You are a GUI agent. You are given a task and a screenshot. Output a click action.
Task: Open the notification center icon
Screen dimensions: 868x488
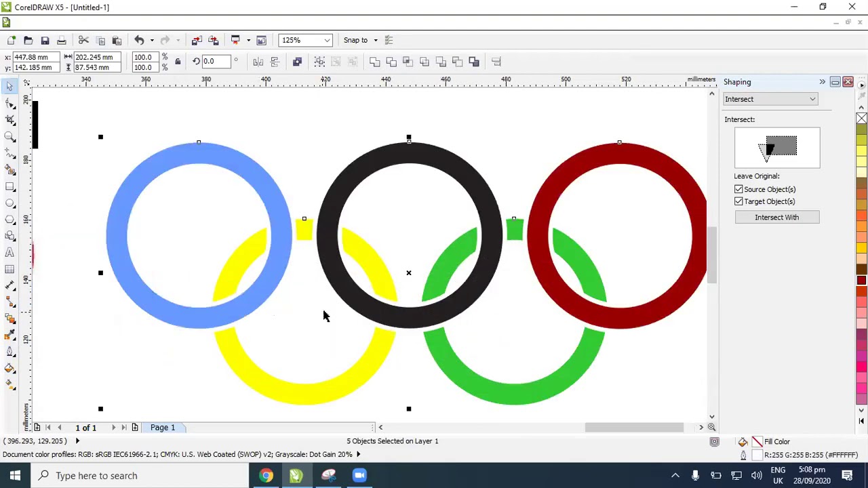pos(847,475)
